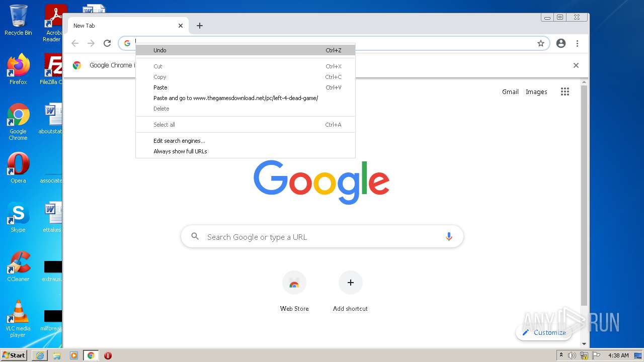Screen dimensions: 644x362
Task: Click the FileZilla desktop icon
Action: pos(52,69)
